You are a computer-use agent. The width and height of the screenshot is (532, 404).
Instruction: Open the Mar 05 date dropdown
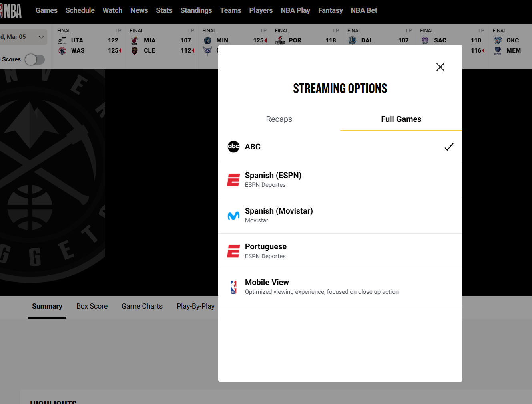23,37
